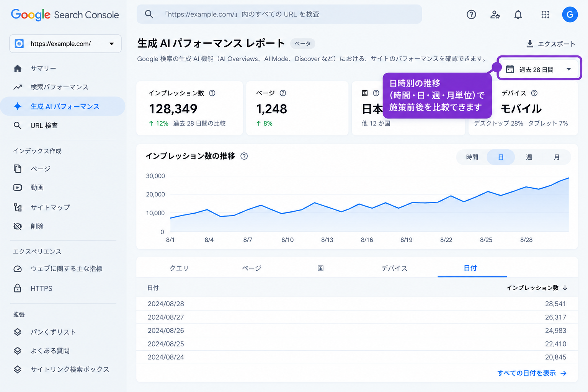
Task: Open the blue G account avatar
Action: [x=570, y=15]
